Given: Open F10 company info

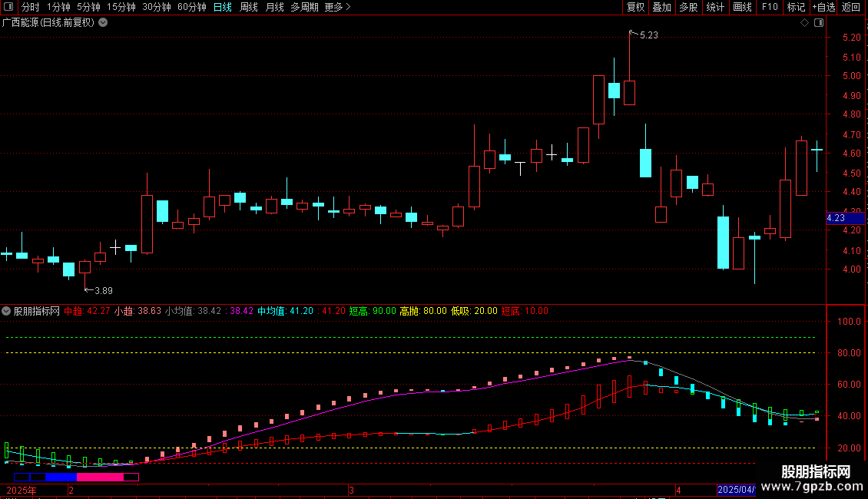Looking at the screenshot, I should [x=770, y=7].
